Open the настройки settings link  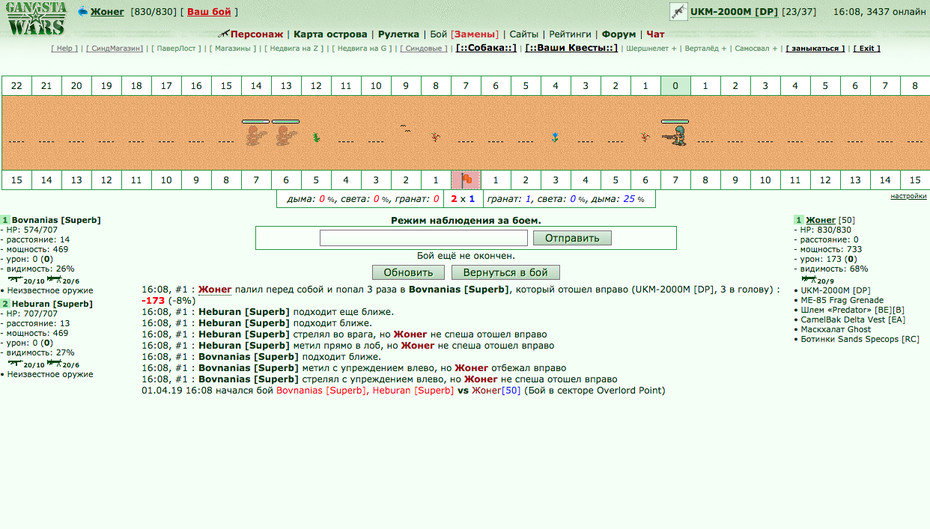click(x=908, y=196)
